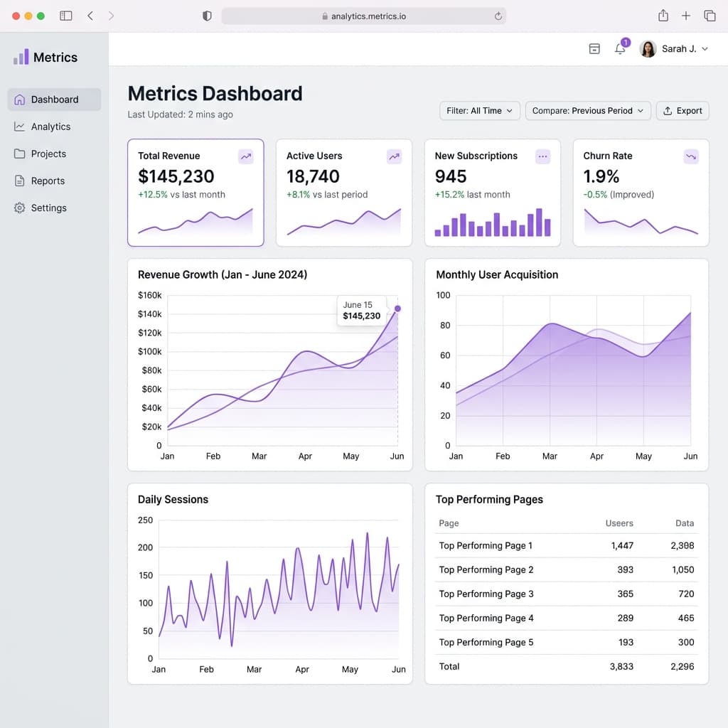Click the reload icon in the address bar
This screenshot has height=728, width=728.
(498, 16)
